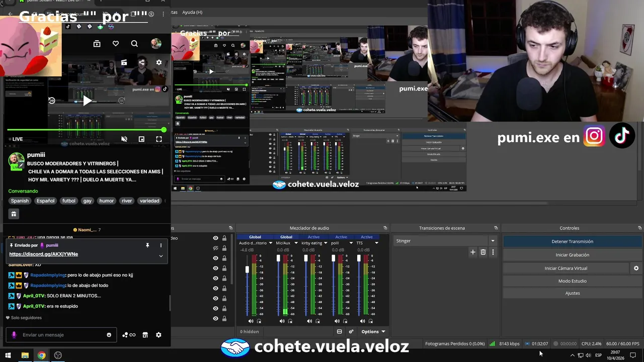Click Iniciar Cámara Virtual button
The width and height of the screenshot is (644, 362).
(x=566, y=268)
